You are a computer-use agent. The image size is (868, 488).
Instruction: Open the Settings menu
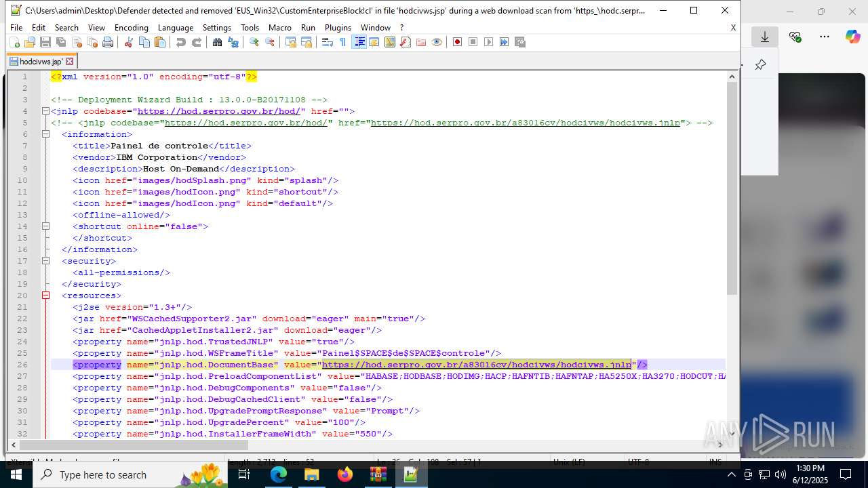(217, 28)
